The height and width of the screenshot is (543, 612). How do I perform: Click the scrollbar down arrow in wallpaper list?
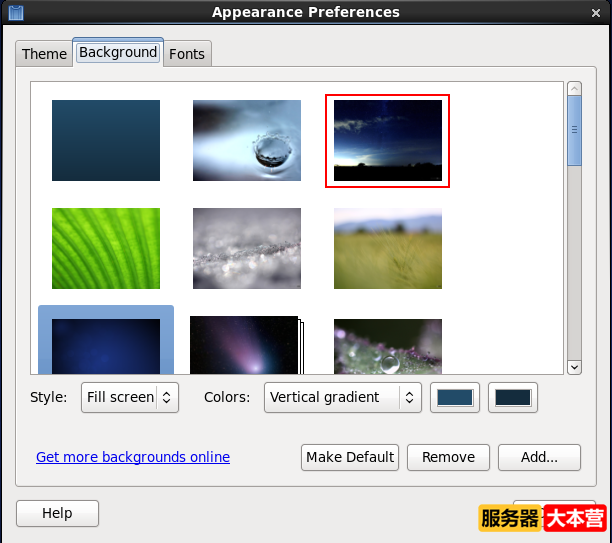(x=574, y=367)
